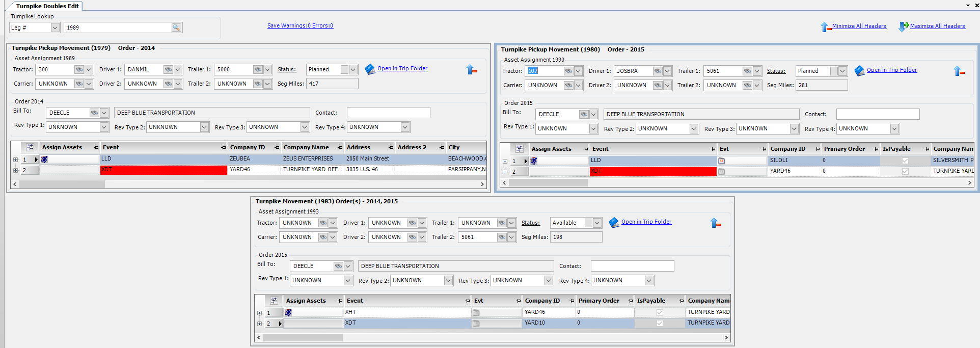980x348 pixels.
Task: Click binoculars icon next to Trailer 2 5061
Action: 502,237
